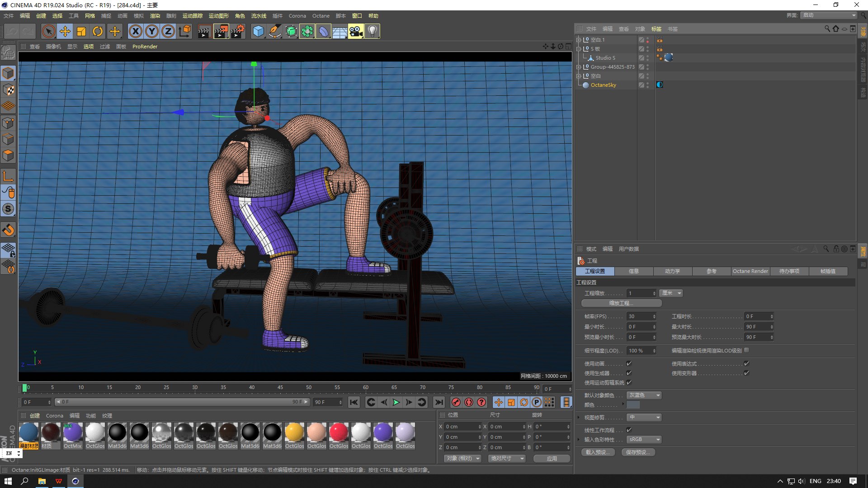This screenshot has height=488, width=868.
Task: Select the Move tool in top toolbar
Action: pos(65,31)
